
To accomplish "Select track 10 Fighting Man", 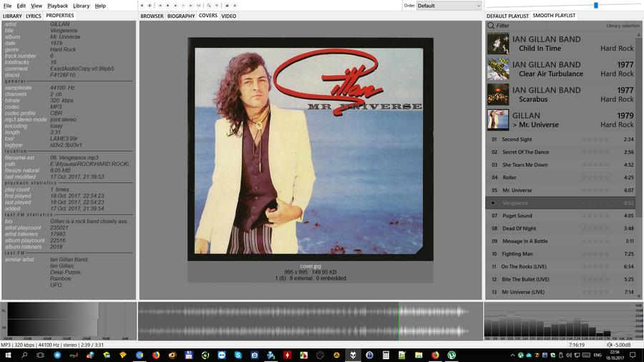I will pos(562,254).
